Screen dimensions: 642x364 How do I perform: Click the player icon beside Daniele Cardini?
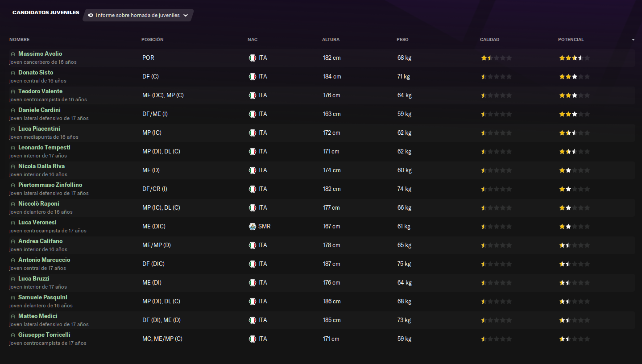coord(13,110)
